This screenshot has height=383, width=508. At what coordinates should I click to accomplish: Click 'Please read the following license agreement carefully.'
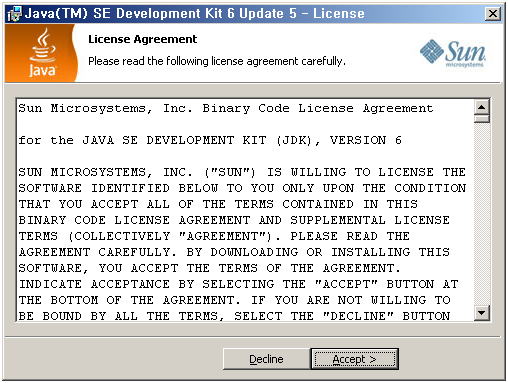[x=217, y=61]
